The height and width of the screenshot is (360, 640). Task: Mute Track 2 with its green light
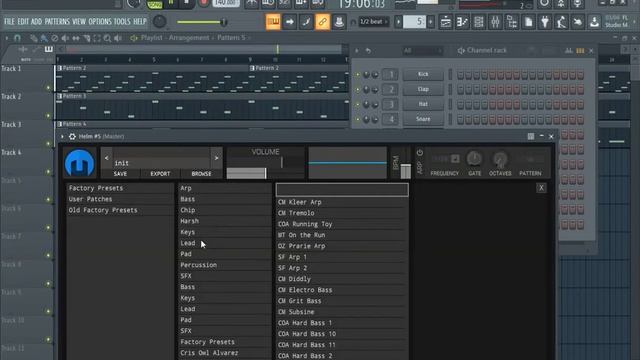pyautogui.click(x=48, y=116)
